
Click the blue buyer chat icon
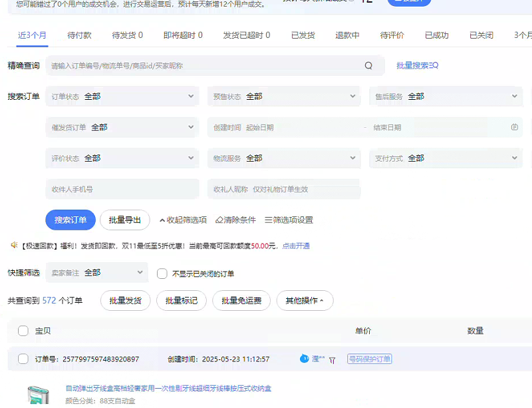(x=305, y=359)
